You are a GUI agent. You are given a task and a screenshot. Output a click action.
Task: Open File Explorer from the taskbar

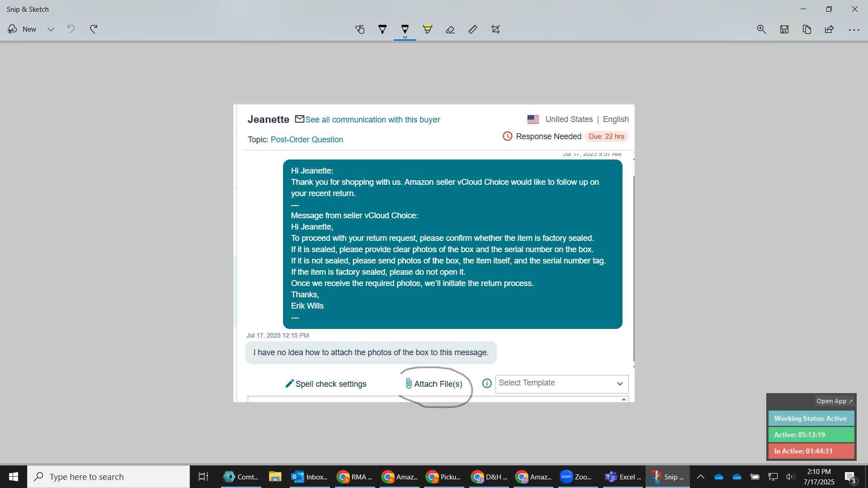[x=275, y=477]
